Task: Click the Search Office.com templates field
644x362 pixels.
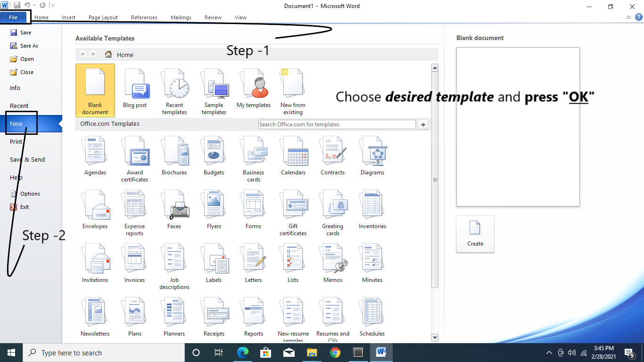Action: [337, 124]
